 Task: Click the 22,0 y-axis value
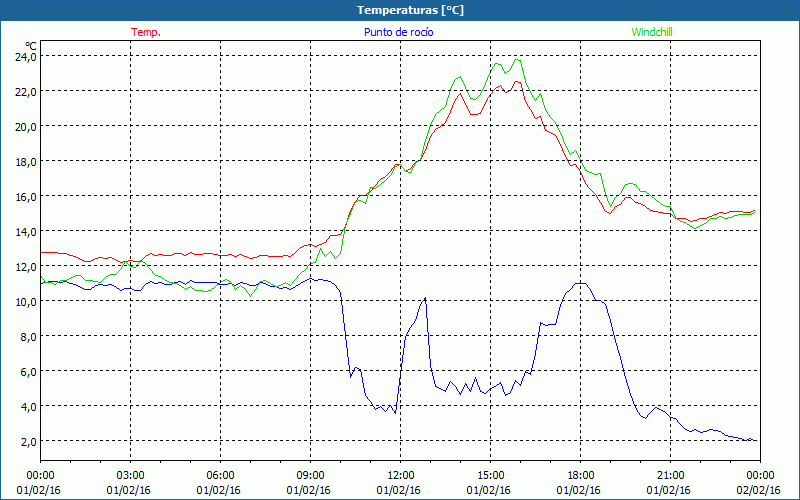26,92
